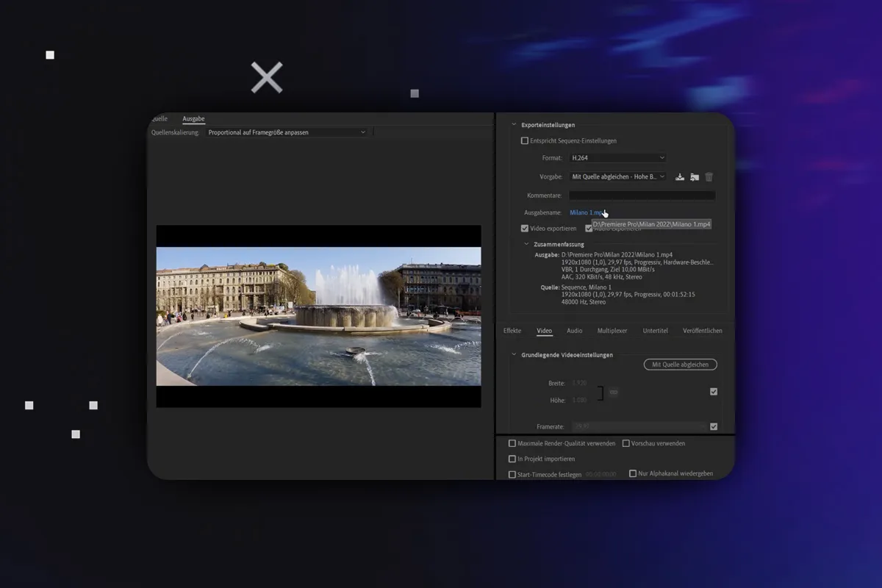Click into the Kommentare text field
The height and width of the screenshot is (588, 882).
pos(642,196)
